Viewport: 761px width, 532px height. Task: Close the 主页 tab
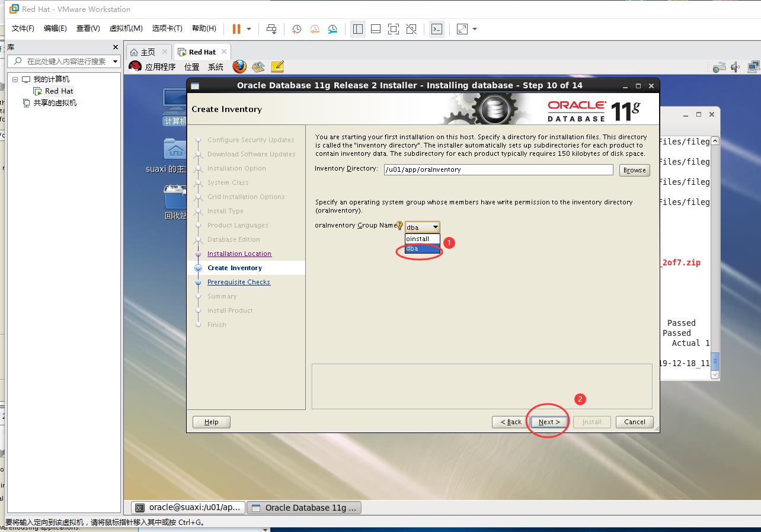tap(165, 52)
